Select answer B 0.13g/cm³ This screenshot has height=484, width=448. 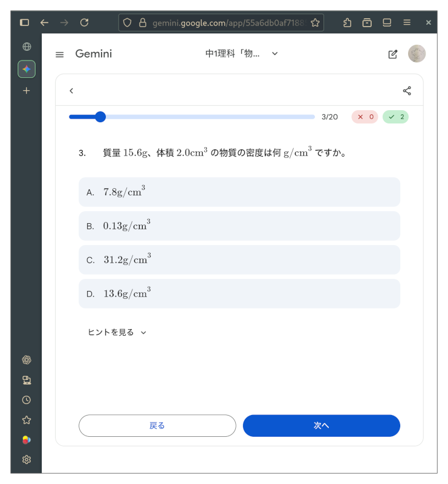(239, 226)
